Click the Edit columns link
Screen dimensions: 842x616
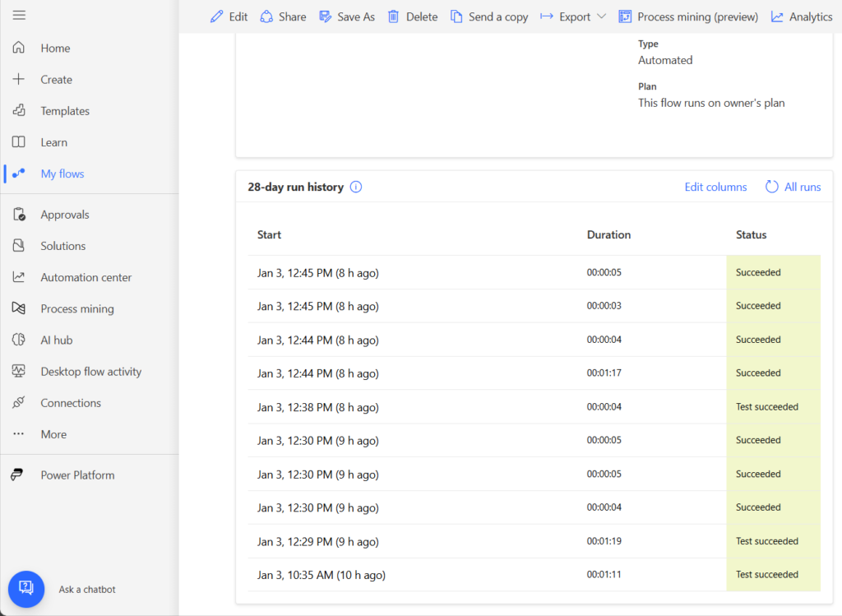click(x=715, y=187)
